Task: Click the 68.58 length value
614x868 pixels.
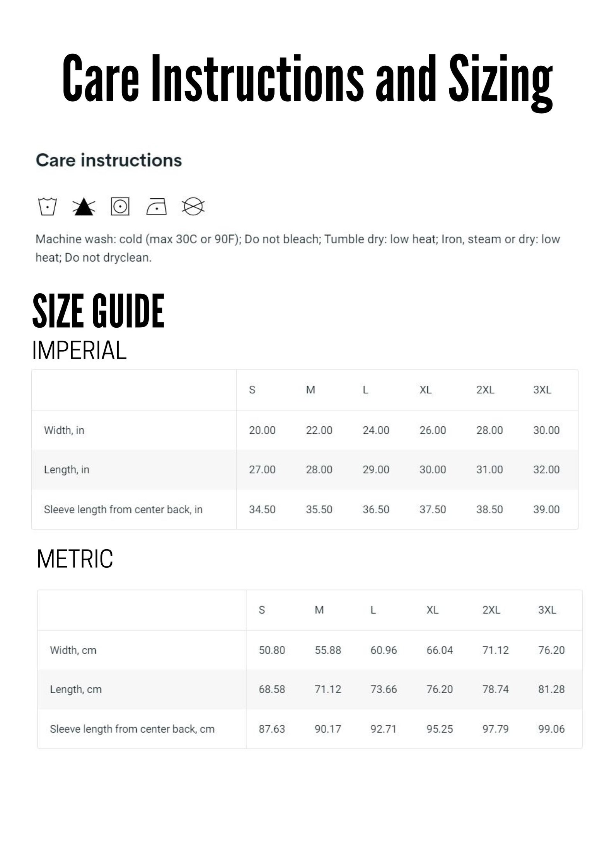Action: pyautogui.click(x=272, y=689)
